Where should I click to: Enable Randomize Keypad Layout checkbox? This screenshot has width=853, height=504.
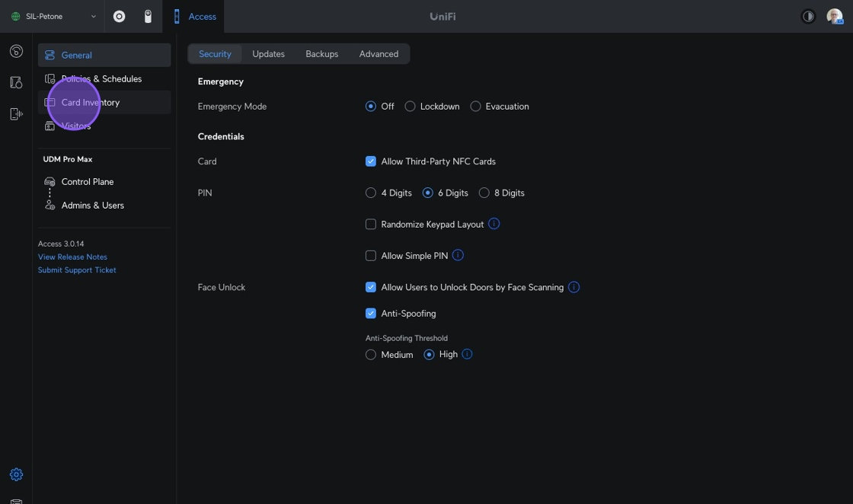click(371, 225)
